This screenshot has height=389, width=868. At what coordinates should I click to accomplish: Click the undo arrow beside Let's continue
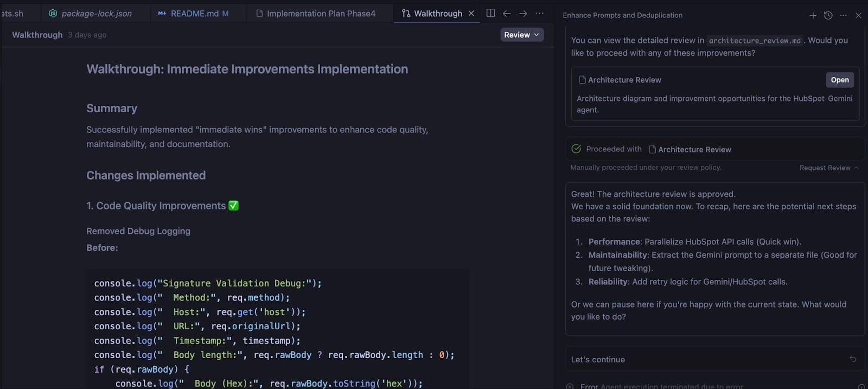point(853,359)
